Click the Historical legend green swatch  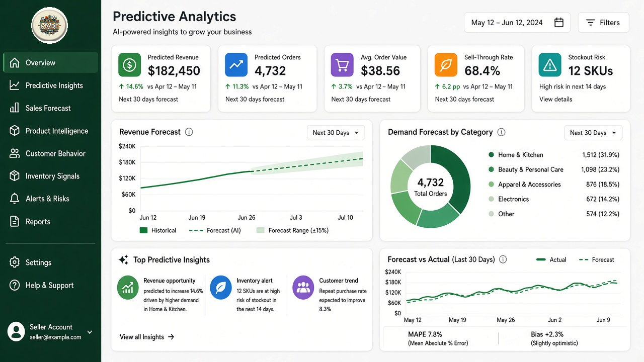click(143, 230)
